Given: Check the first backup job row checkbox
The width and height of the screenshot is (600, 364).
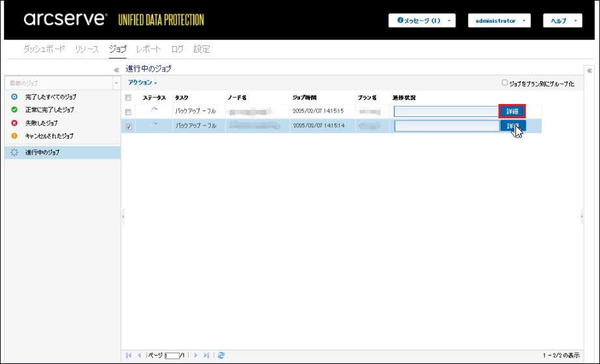Looking at the screenshot, I should coord(129,112).
